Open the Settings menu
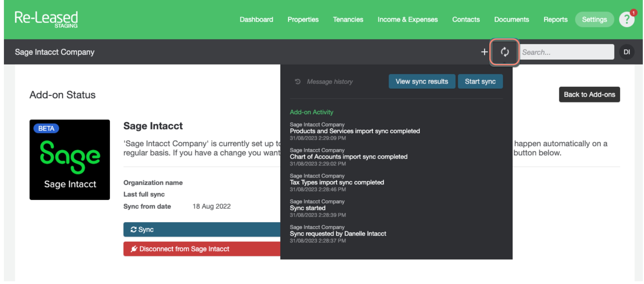Viewport: 644px width, 284px height. pos(594,19)
